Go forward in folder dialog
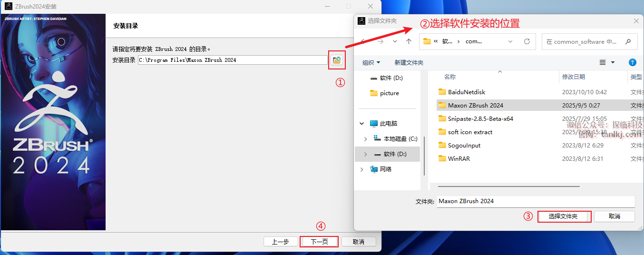644x255 pixels. click(380, 41)
